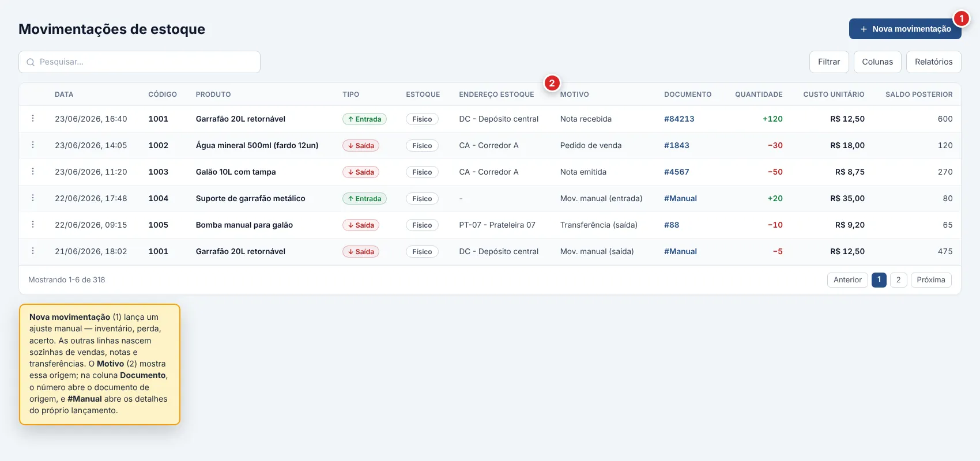
Task: Select product Água mineral 500ml (fardo 12un)
Action: pos(257,145)
